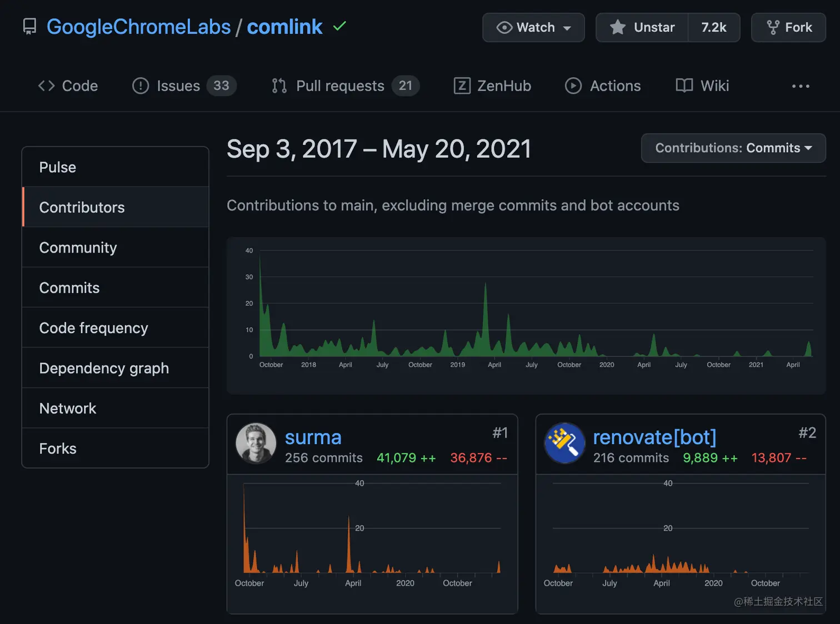Click renovate[bot] avatar icon

tap(564, 443)
